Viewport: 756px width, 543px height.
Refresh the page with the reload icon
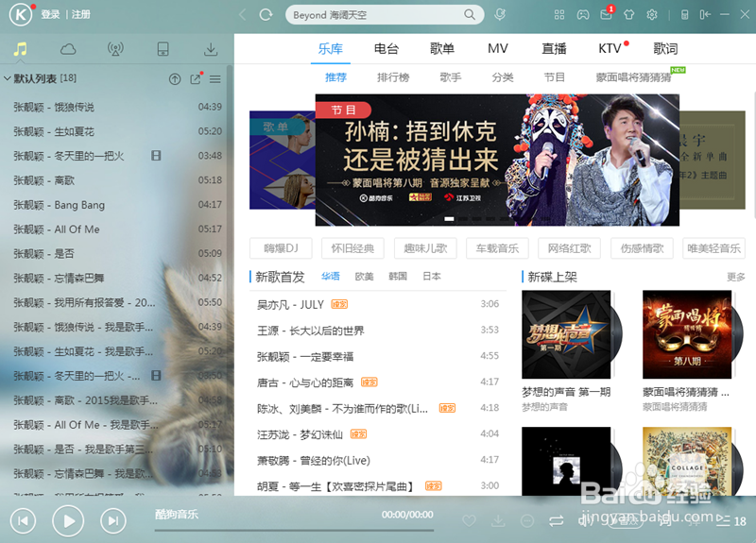(266, 15)
